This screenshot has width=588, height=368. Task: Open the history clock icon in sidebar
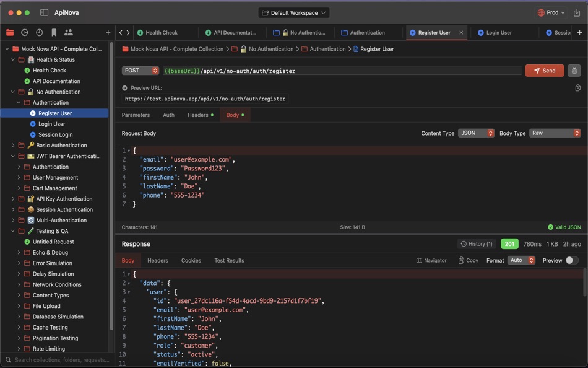[40, 33]
